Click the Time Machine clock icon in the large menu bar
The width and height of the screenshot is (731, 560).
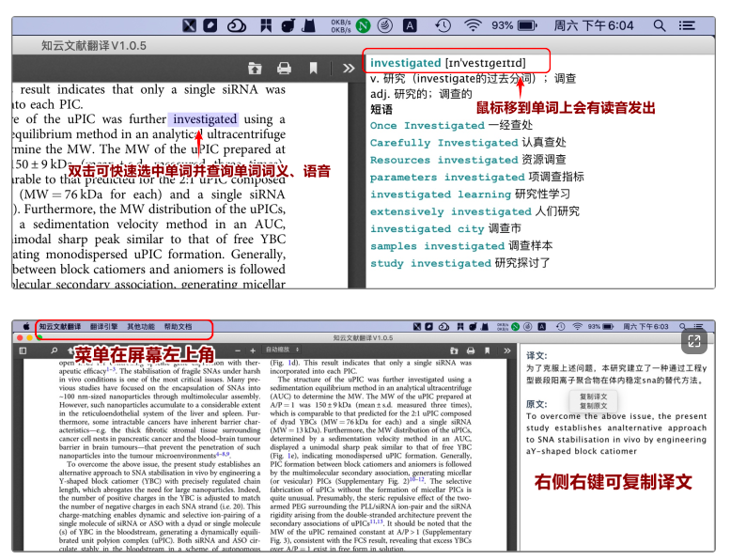click(x=443, y=25)
